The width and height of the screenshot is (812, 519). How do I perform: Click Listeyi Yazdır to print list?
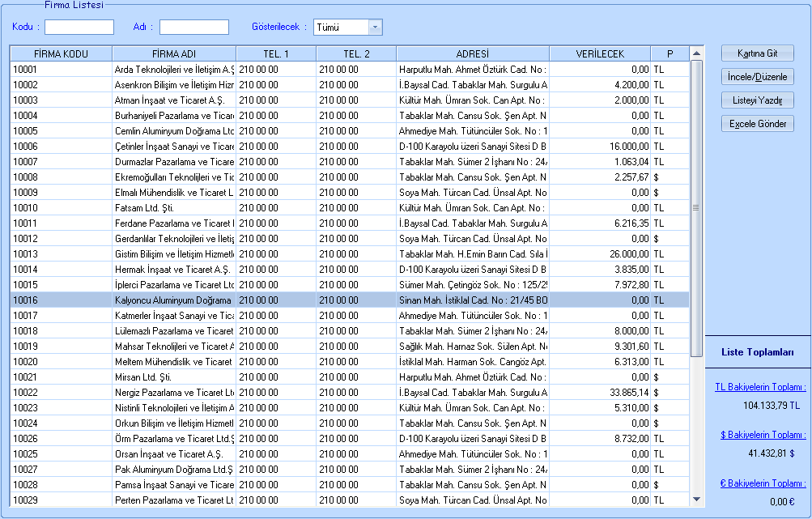(x=757, y=100)
